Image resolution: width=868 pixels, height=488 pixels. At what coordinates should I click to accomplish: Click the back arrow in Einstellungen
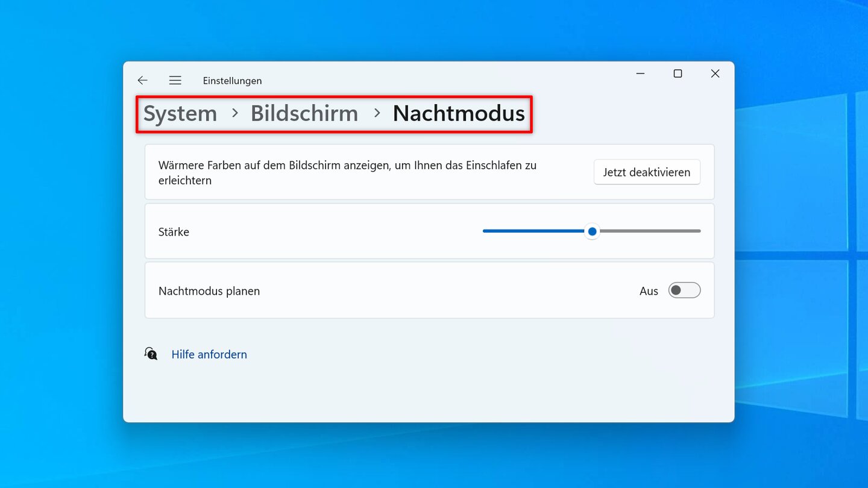(142, 80)
